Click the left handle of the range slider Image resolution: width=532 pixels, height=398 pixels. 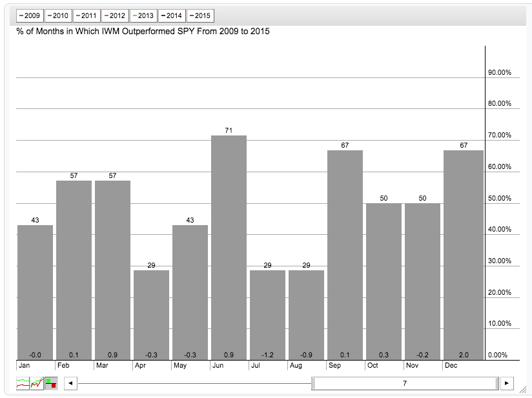pyautogui.click(x=313, y=383)
